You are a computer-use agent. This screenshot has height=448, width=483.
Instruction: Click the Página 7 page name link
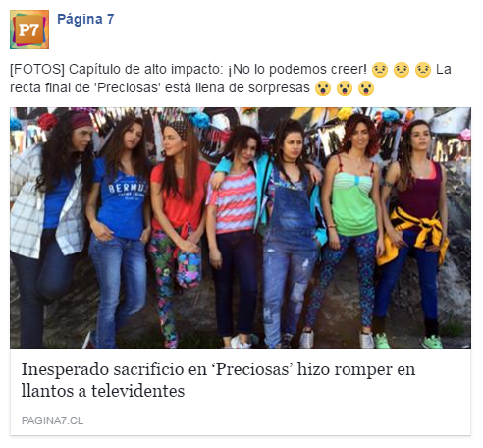click(x=85, y=19)
